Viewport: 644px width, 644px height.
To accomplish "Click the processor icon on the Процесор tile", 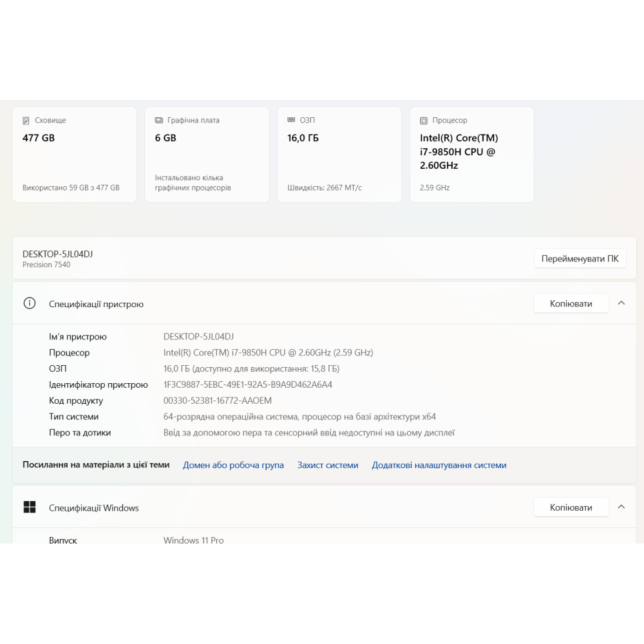I will (x=423, y=120).
